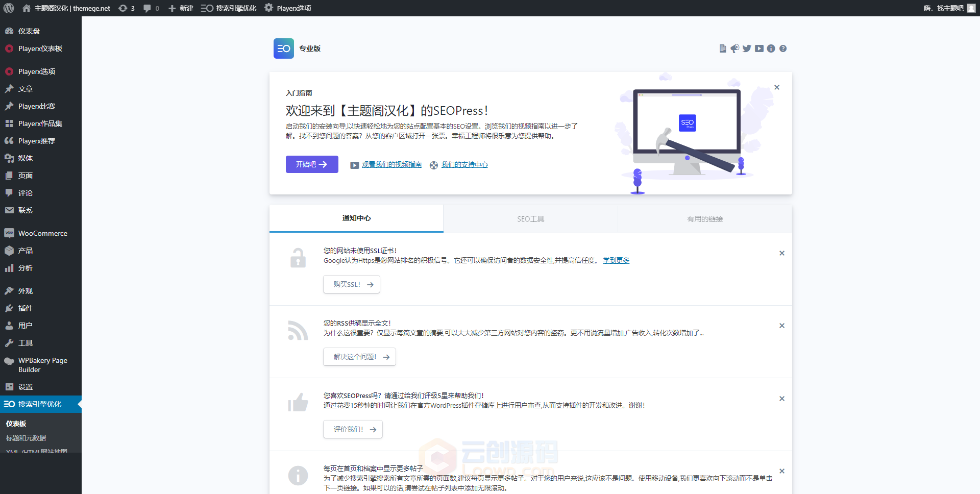Click the 评价我们! button
The width and height of the screenshot is (980, 494).
pos(353,429)
